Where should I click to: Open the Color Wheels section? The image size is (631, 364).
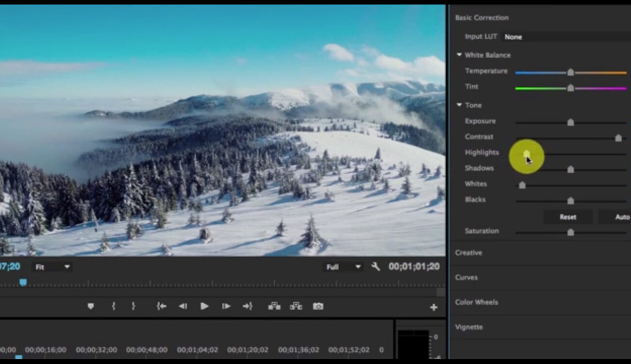[476, 302]
